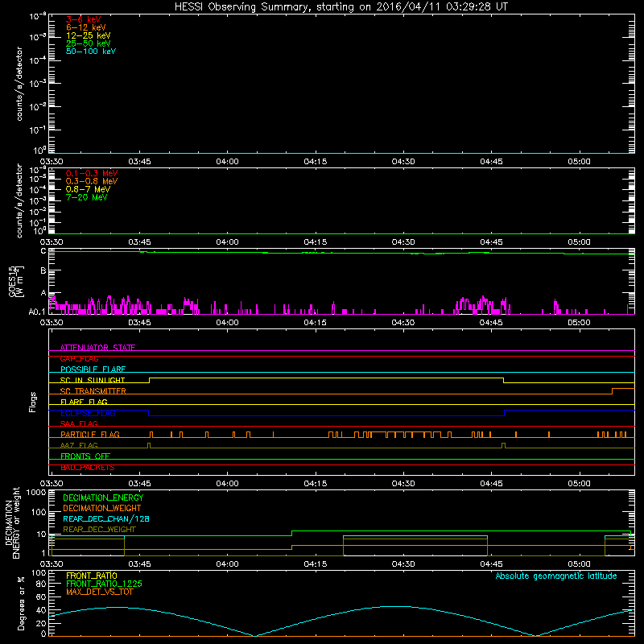Click the REAR_DEC_WEIGHT legend entry
The height and width of the screenshot is (644, 644).
pos(99,530)
